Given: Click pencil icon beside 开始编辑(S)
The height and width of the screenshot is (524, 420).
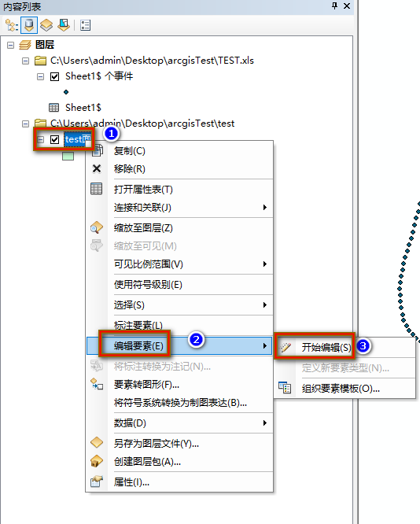Looking at the screenshot, I should click(x=286, y=348).
